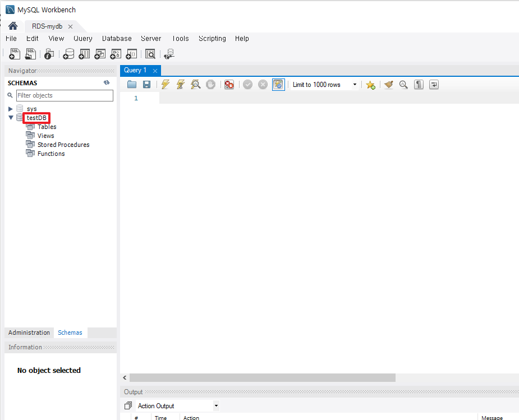Switch to the Administration tab
Screen dimensions: 519x420
coord(29,333)
